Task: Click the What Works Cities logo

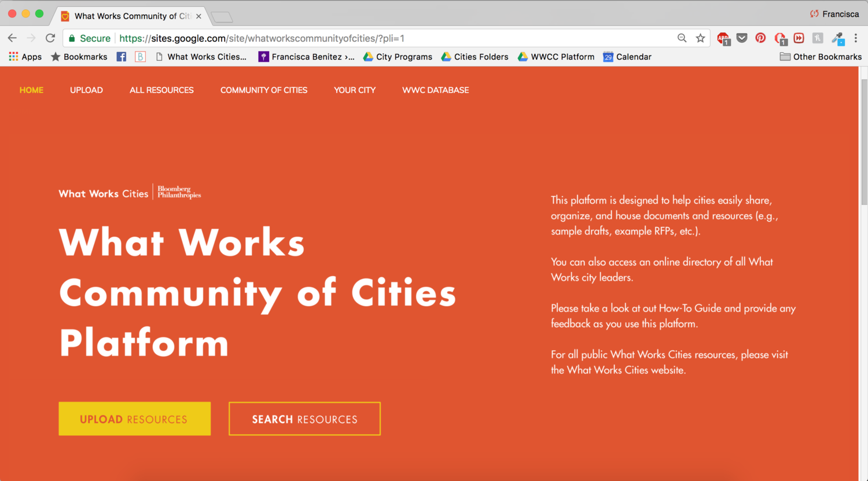Action: point(104,193)
